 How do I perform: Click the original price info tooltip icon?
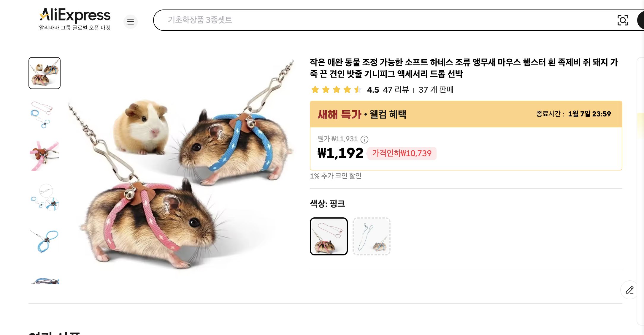click(364, 140)
